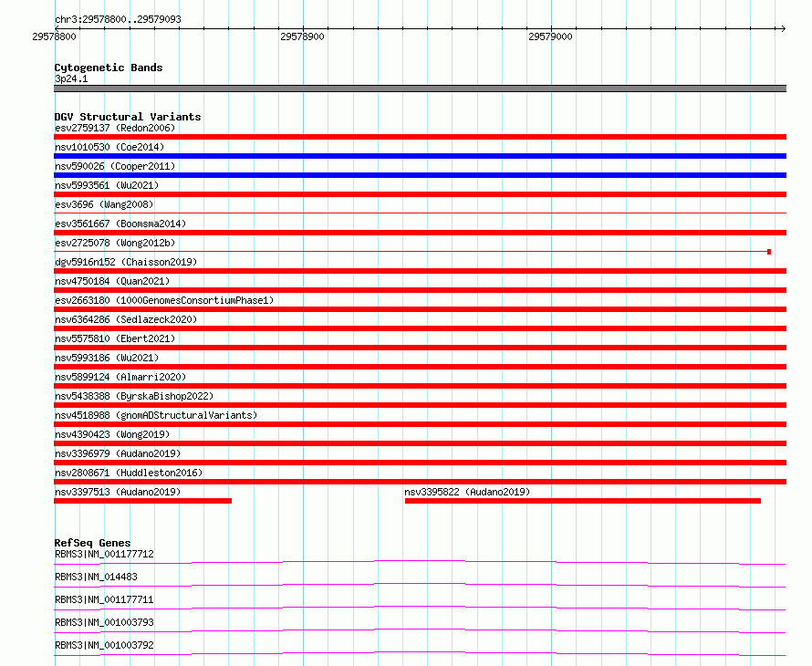Click the DGV Structural Variants track title

click(128, 117)
